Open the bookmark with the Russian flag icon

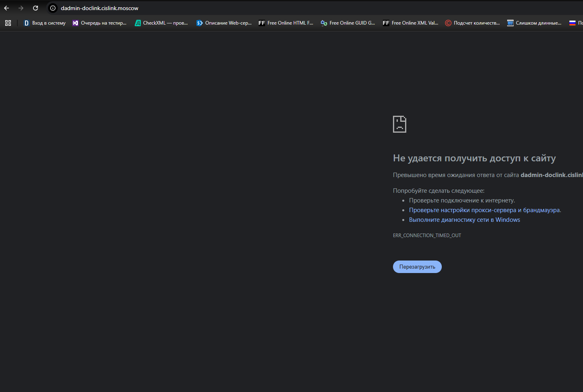point(576,23)
